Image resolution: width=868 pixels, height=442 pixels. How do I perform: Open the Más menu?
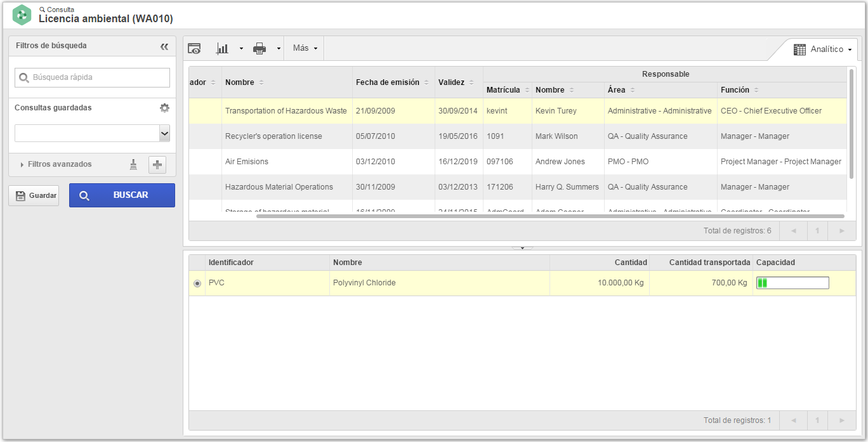[x=305, y=48]
